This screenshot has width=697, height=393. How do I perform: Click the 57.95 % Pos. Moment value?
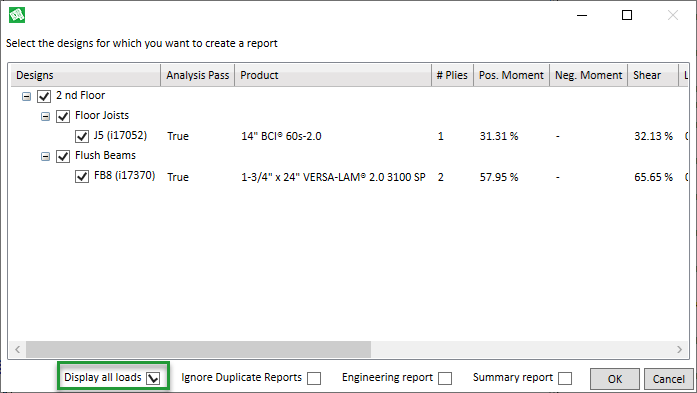click(499, 177)
